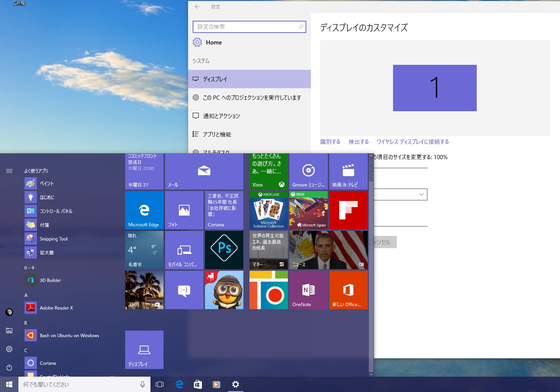Open the Flipboard tile
Screen dimensions: 560x392
pyautogui.click(x=349, y=210)
